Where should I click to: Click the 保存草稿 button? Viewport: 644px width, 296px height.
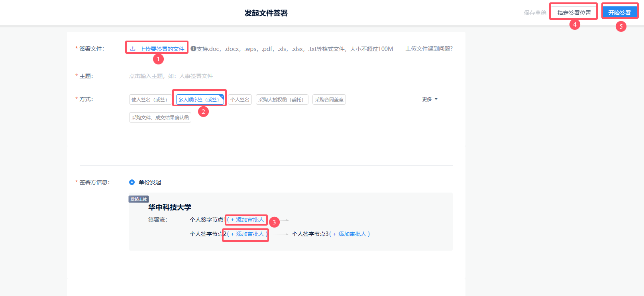(x=535, y=13)
